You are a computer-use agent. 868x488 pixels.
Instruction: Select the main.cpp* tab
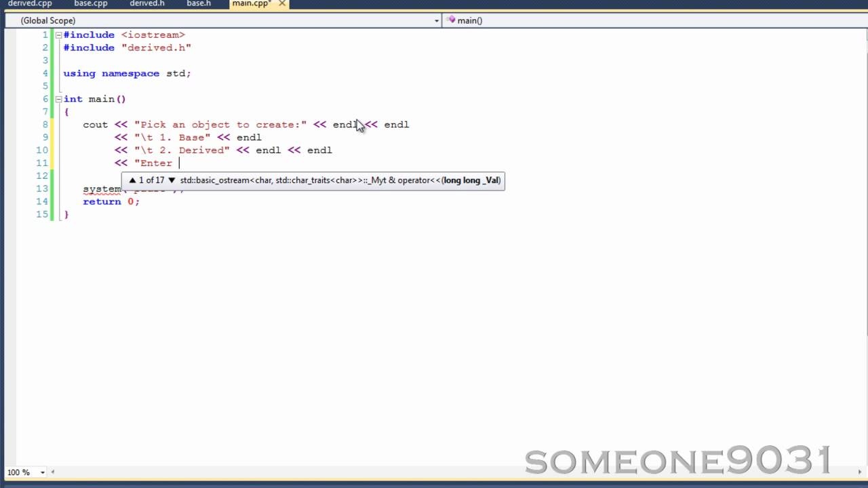click(252, 3)
